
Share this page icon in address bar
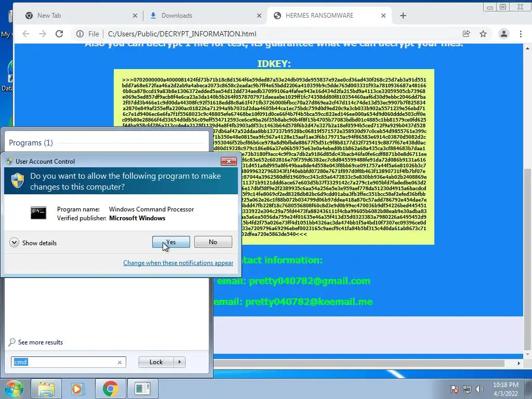click(x=467, y=34)
